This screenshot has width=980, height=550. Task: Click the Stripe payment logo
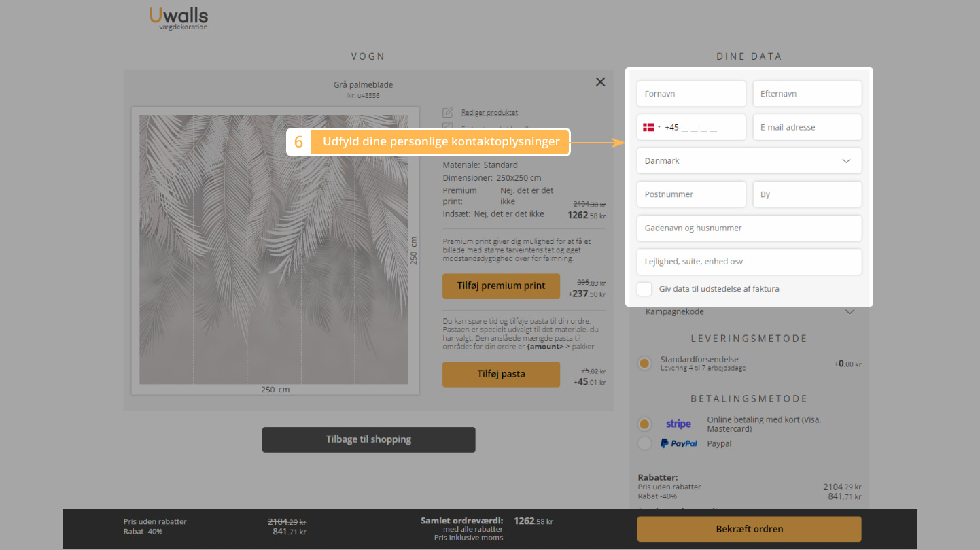pos(678,424)
